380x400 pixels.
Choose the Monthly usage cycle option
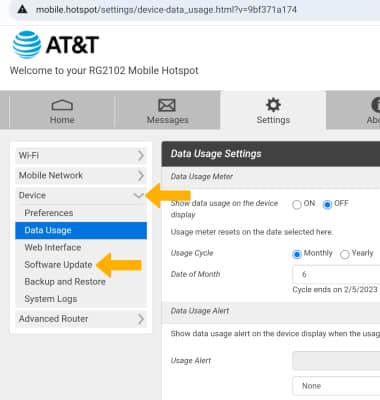coord(297,254)
